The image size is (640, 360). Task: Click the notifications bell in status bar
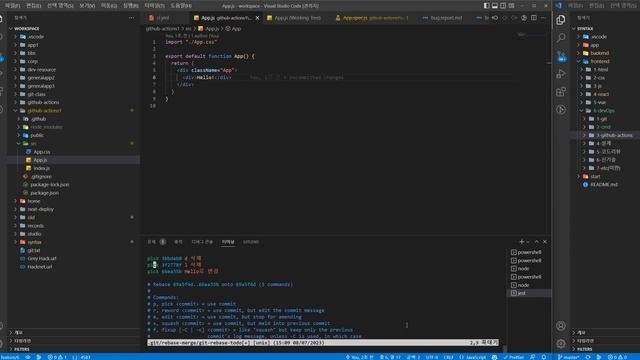544,357
